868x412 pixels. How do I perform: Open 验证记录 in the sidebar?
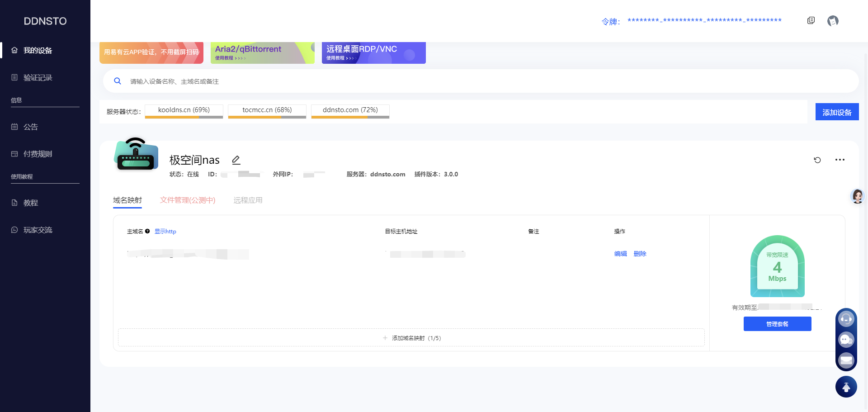tap(38, 78)
